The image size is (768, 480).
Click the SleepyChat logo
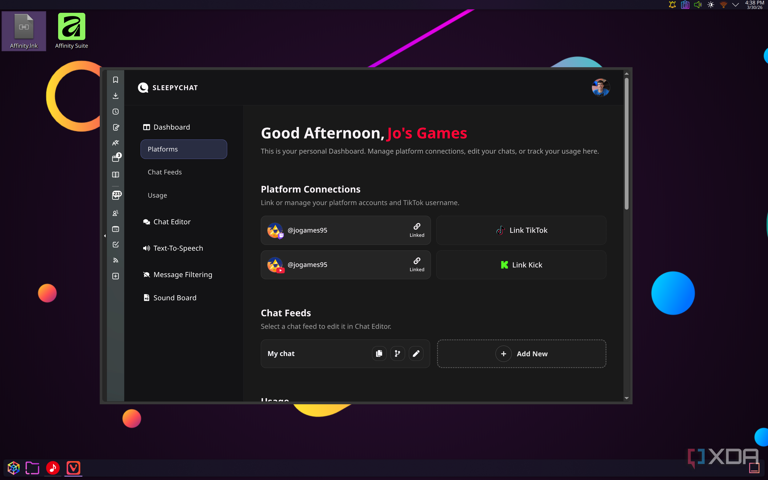(168, 88)
